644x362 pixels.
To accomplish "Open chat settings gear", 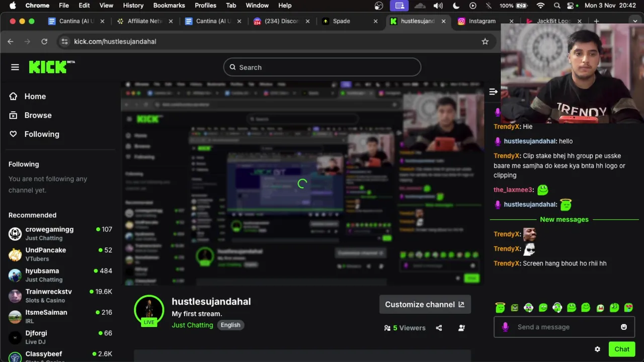I will [597, 349].
